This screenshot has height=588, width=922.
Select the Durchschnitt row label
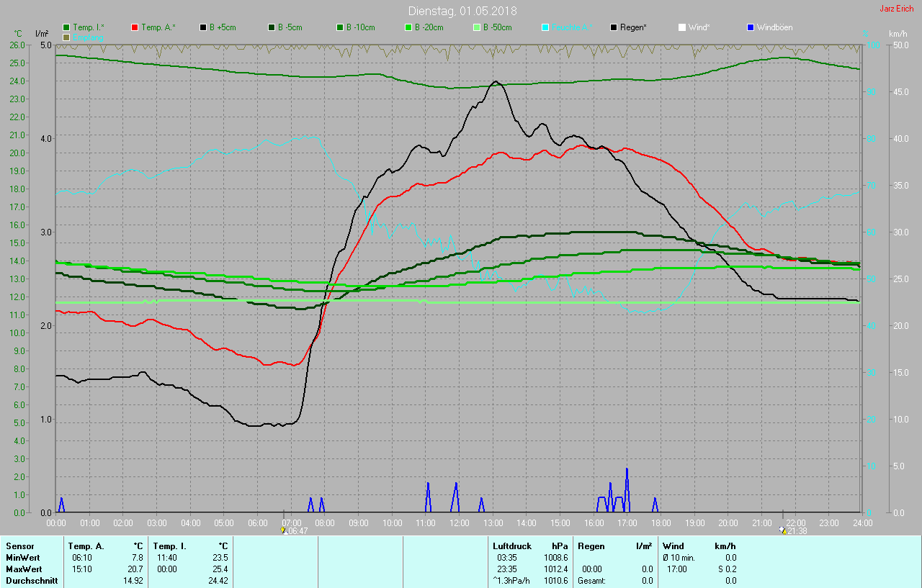click(x=32, y=580)
